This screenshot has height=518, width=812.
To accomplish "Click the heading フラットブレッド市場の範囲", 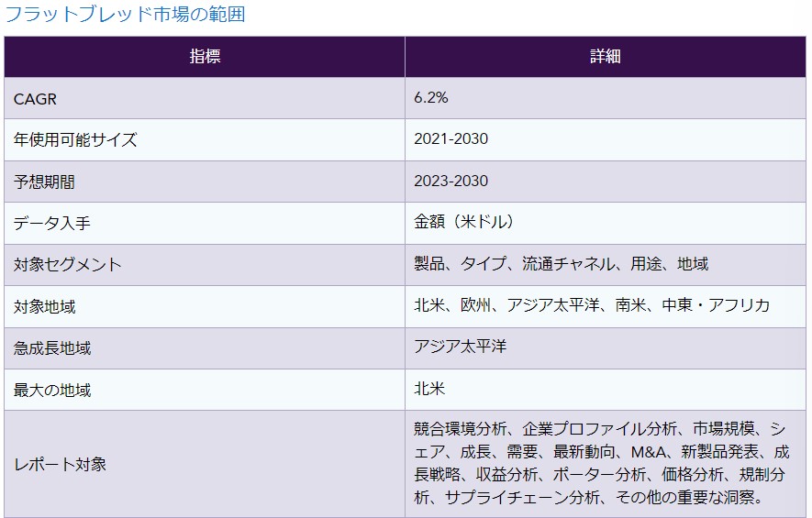I will tap(125, 15).
